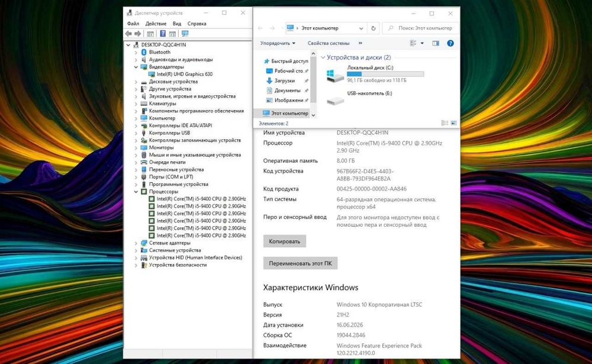
Task: Switch to details view icon in Explorer status bar
Action: click(x=445, y=123)
